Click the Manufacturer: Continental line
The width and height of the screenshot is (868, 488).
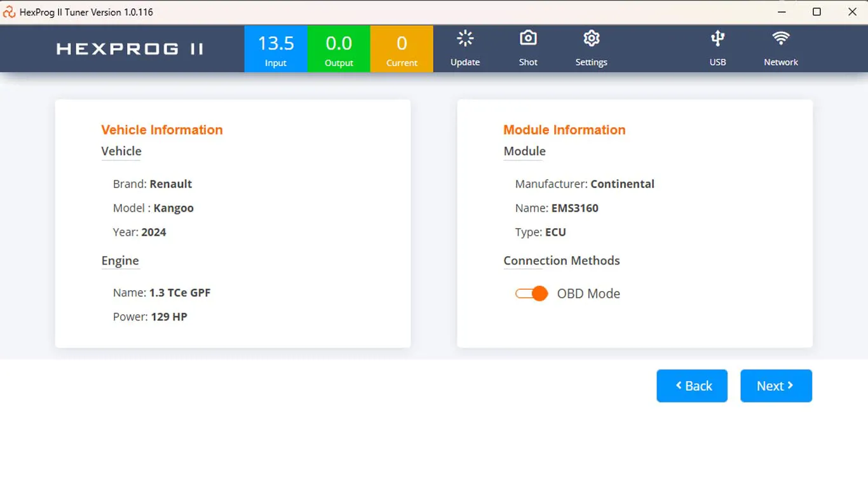pyautogui.click(x=585, y=184)
